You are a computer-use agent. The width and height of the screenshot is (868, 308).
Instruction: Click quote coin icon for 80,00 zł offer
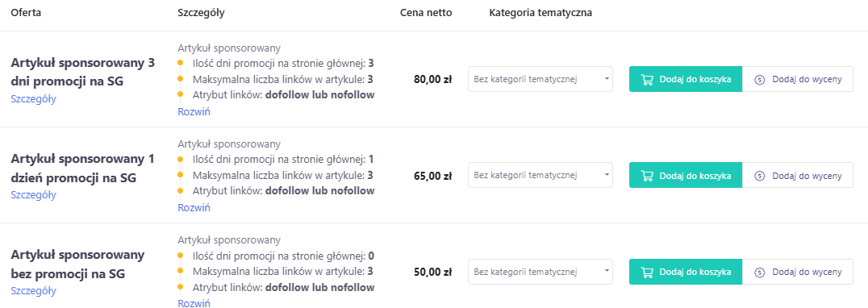[760, 80]
